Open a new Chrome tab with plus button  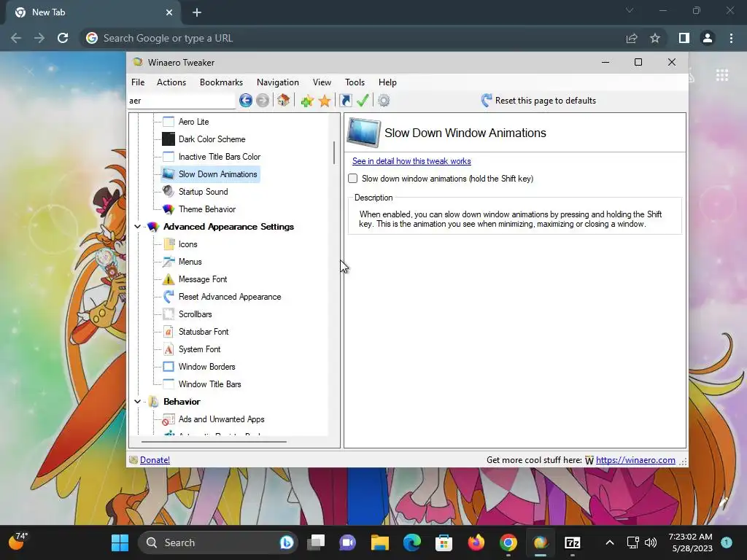point(197,12)
